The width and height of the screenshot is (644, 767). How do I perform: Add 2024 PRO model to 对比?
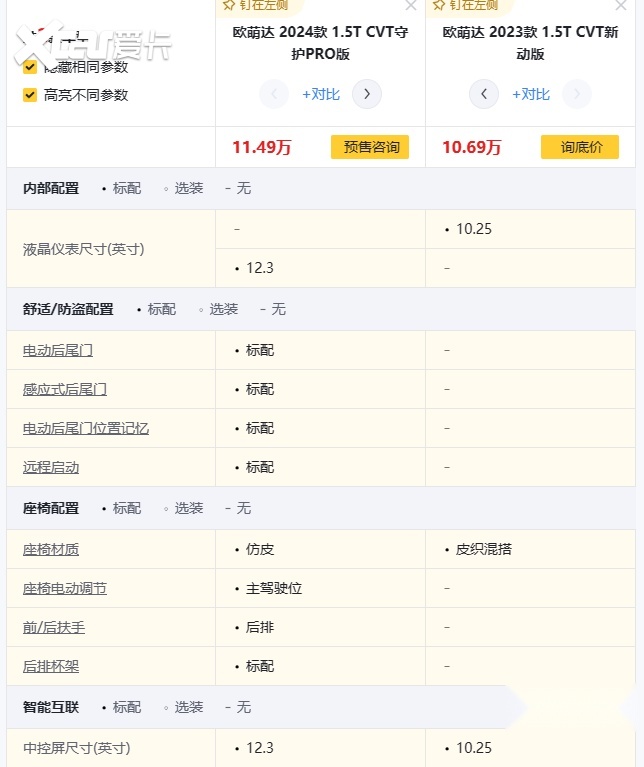(x=321, y=94)
